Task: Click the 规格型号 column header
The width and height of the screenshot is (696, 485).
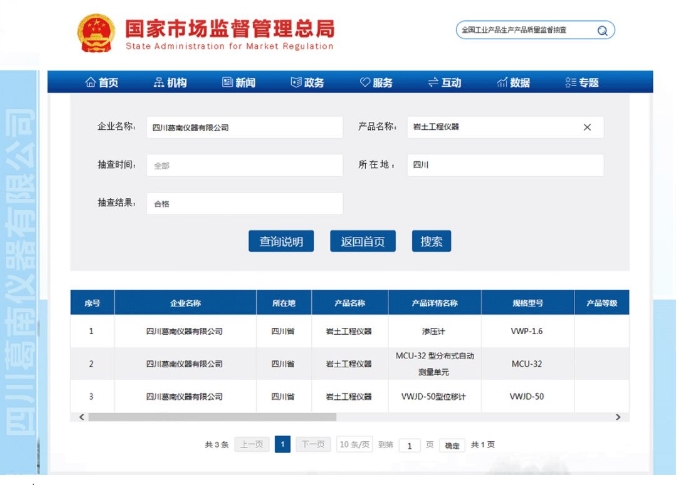Action: (528, 303)
